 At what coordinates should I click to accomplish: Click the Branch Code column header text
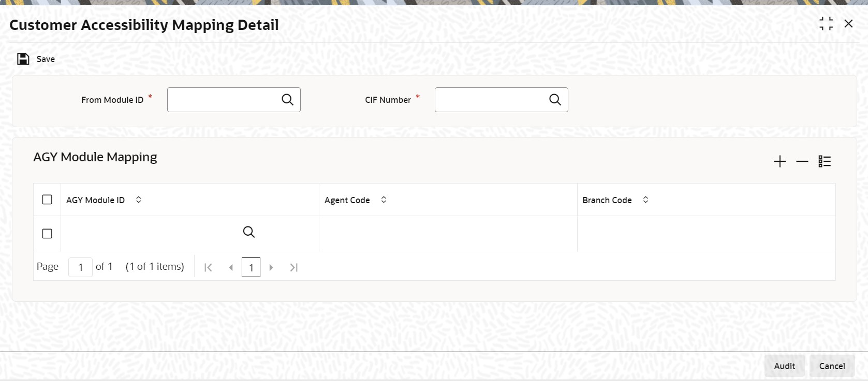607,200
